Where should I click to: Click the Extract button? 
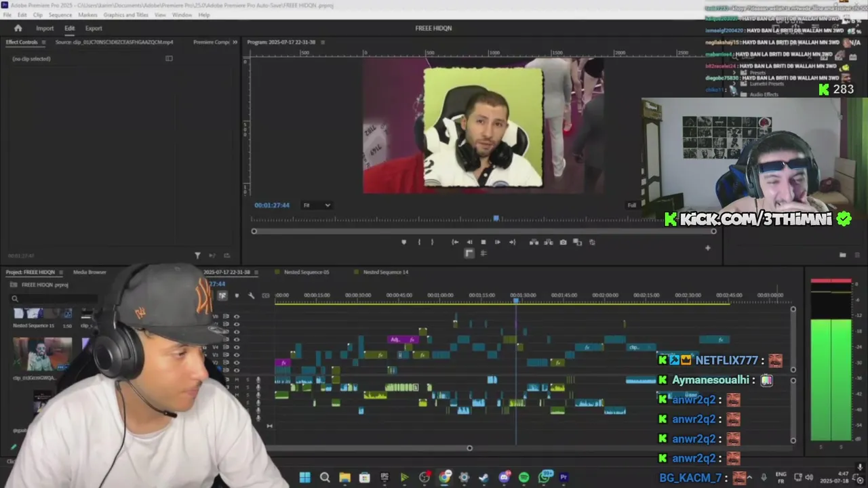[548, 242]
